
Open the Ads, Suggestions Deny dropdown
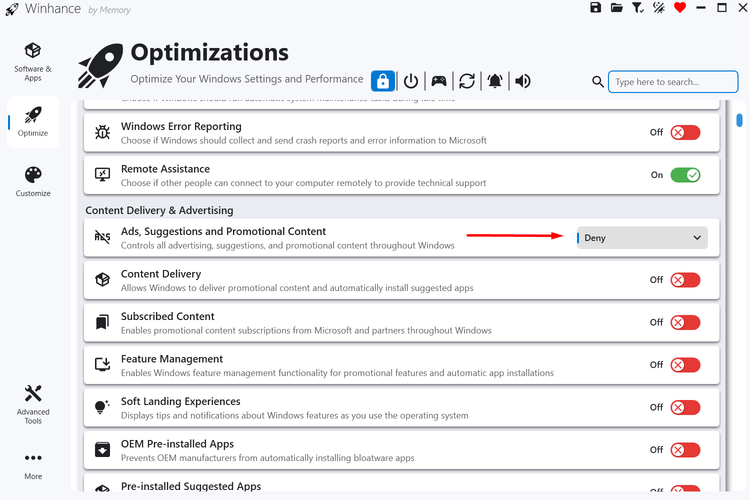pos(642,238)
